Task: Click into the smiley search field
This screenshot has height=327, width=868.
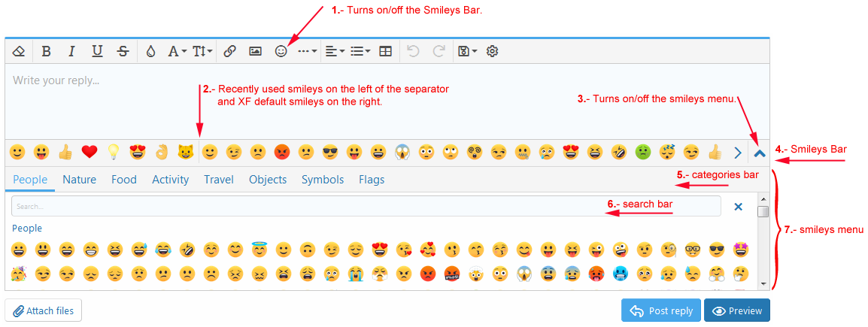Action: 366,206
